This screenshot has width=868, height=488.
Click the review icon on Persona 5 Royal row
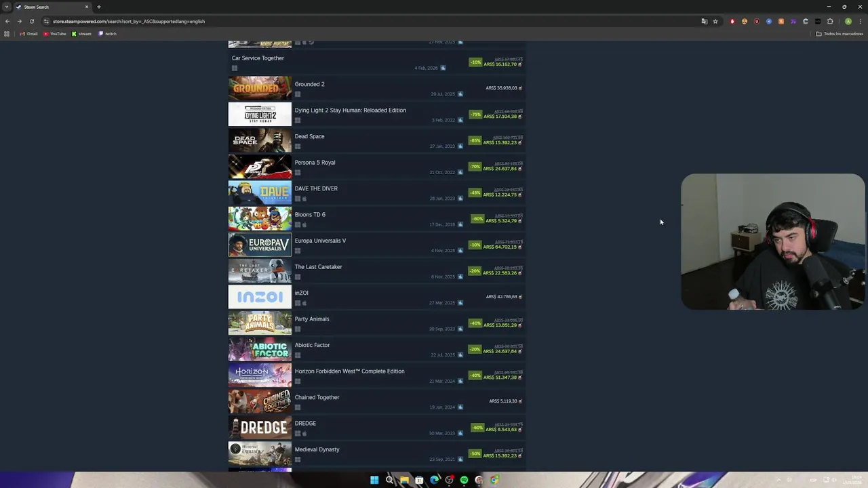pyautogui.click(x=460, y=172)
